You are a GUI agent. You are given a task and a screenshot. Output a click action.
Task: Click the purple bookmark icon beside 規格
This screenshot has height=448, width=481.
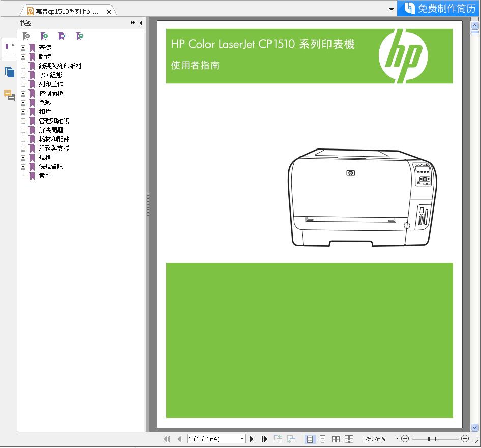pyautogui.click(x=32, y=158)
